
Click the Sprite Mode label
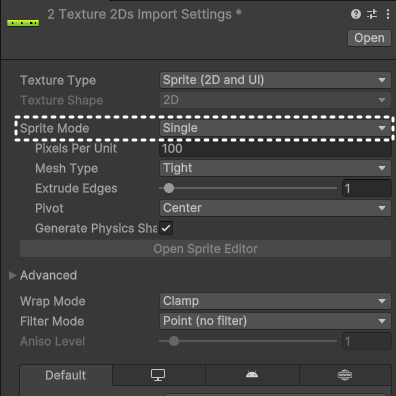point(55,128)
